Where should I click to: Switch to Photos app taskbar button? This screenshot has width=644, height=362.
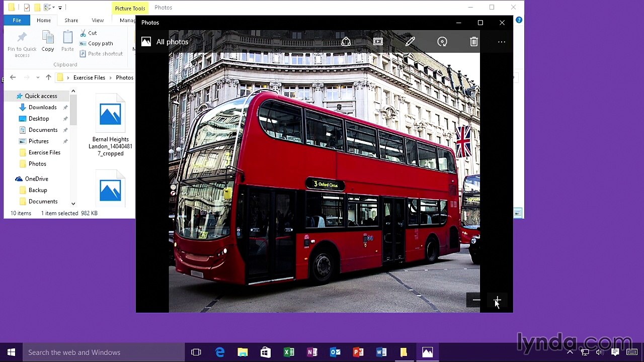(427, 352)
